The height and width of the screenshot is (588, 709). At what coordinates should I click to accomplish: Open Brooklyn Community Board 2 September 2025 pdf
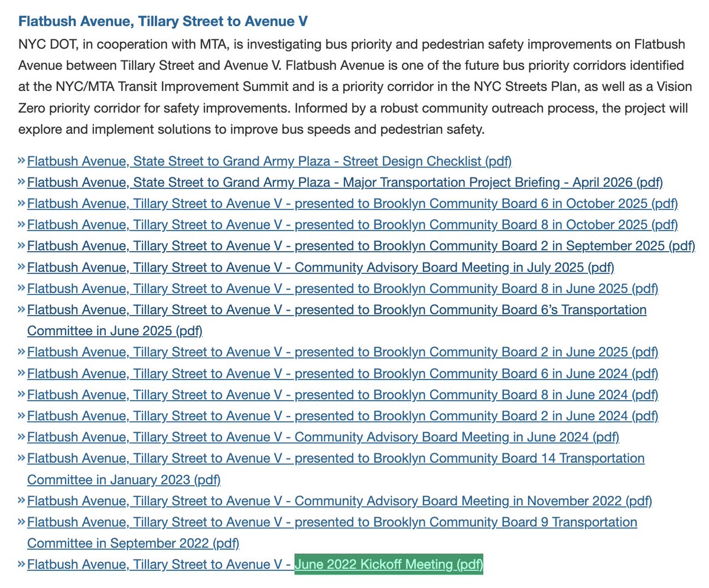pos(361,246)
